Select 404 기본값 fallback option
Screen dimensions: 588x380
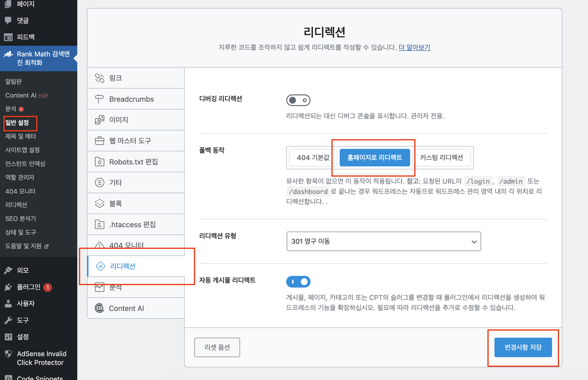(313, 157)
